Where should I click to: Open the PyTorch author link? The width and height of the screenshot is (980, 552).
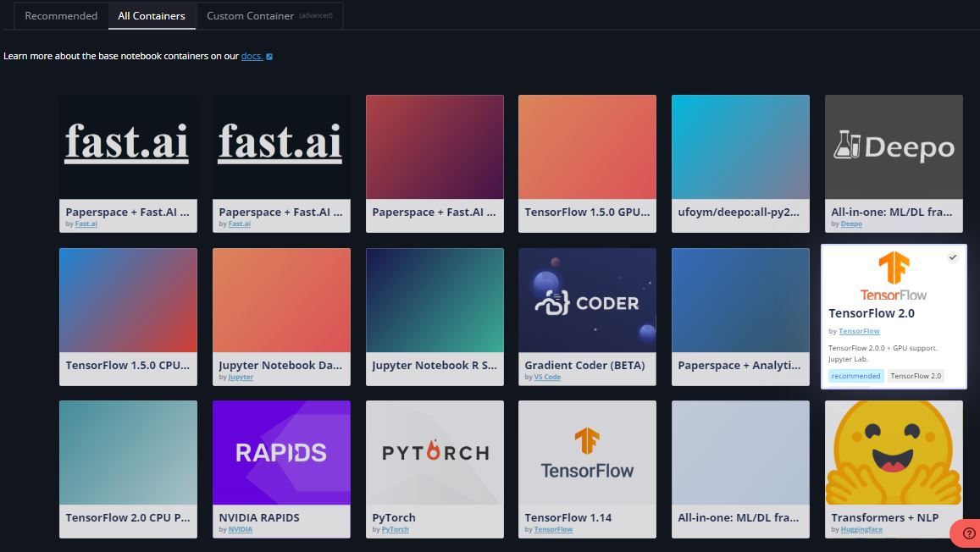click(395, 529)
